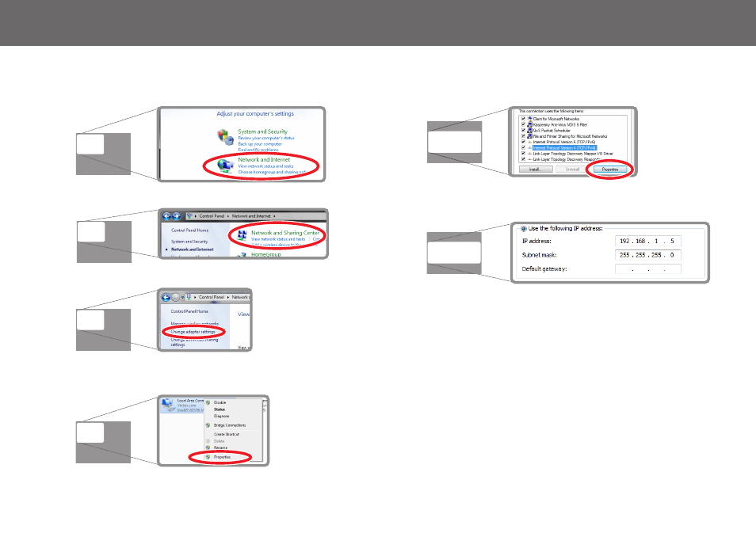Toggle Internet Protocol Version 4 (TCP/IPv4) checkbox

pos(524,147)
